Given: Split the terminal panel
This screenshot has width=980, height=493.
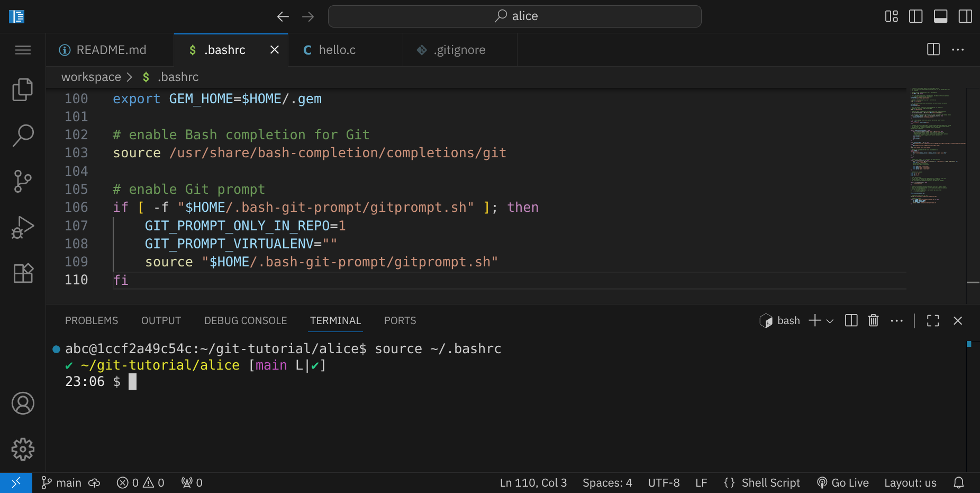Looking at the screenshot, I should (851, 320).
